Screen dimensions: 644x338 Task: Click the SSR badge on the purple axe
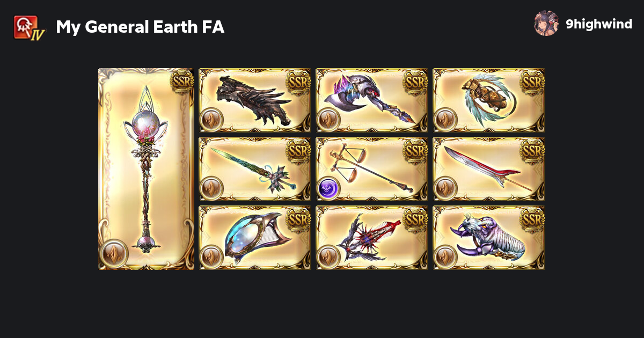coord(414,82)
